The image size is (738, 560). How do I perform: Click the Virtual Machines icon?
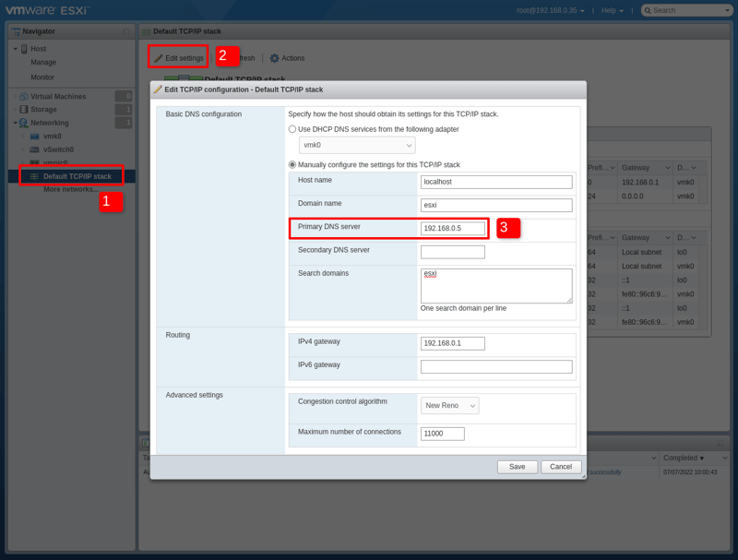click(x=24, y=97)
